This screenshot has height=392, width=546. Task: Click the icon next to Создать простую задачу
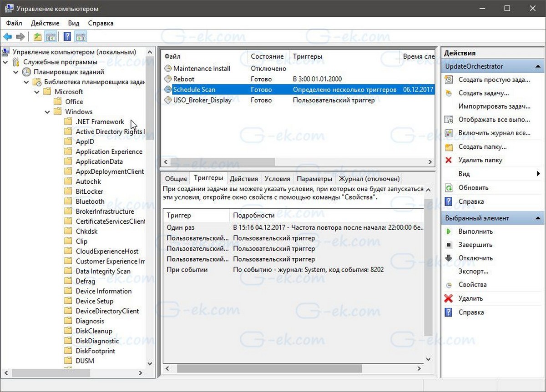(x=449, y=80)
